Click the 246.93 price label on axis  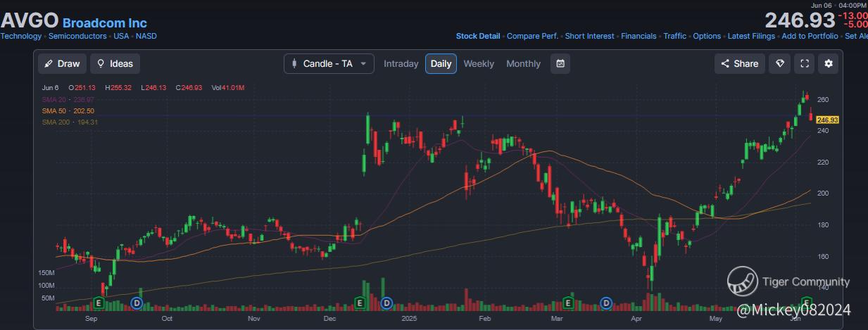click(827, 120)
